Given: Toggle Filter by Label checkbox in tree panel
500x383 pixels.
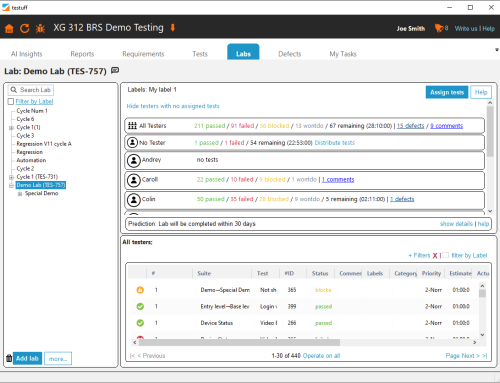Looking at the screenshot, I should click(x=11, y=101).
